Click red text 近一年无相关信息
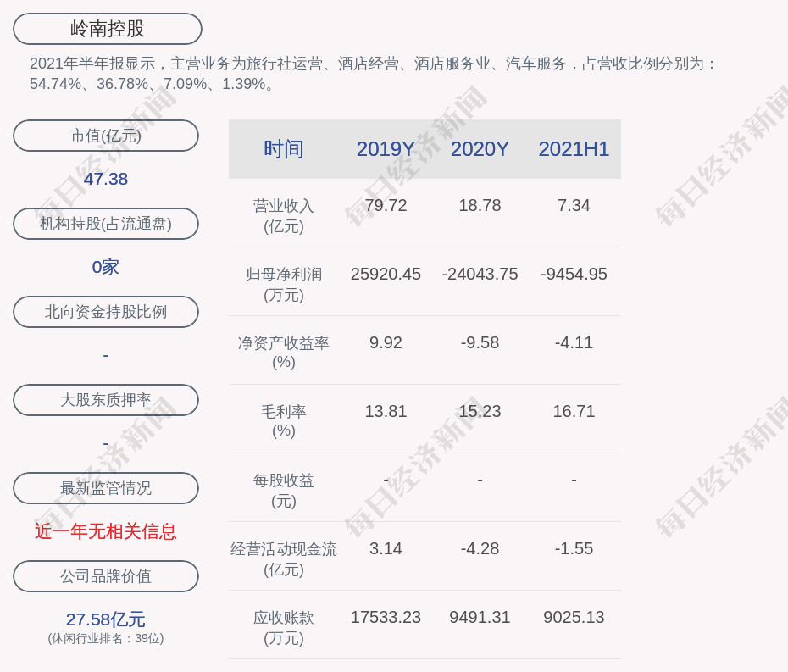This screenshot has height=672, width=788. (x=106, y=531)
